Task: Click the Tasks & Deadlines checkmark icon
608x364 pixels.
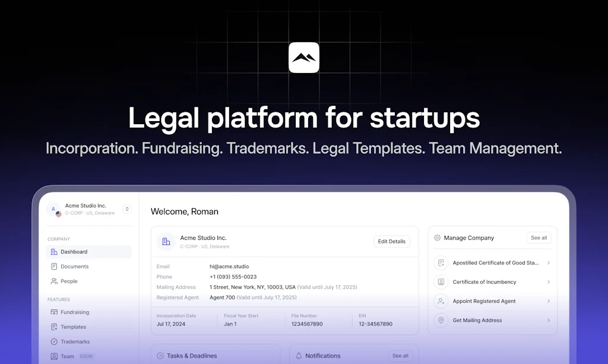Action: 160,356
